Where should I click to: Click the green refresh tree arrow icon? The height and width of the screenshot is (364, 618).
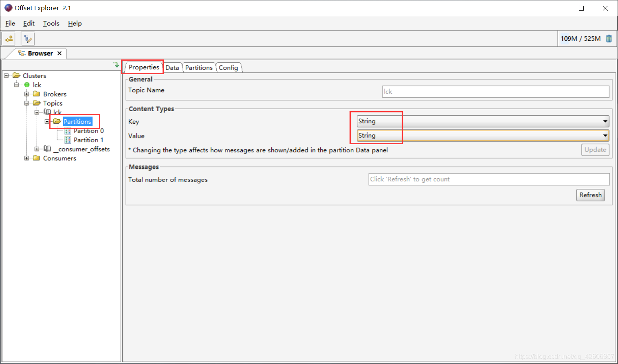(116, 65)
